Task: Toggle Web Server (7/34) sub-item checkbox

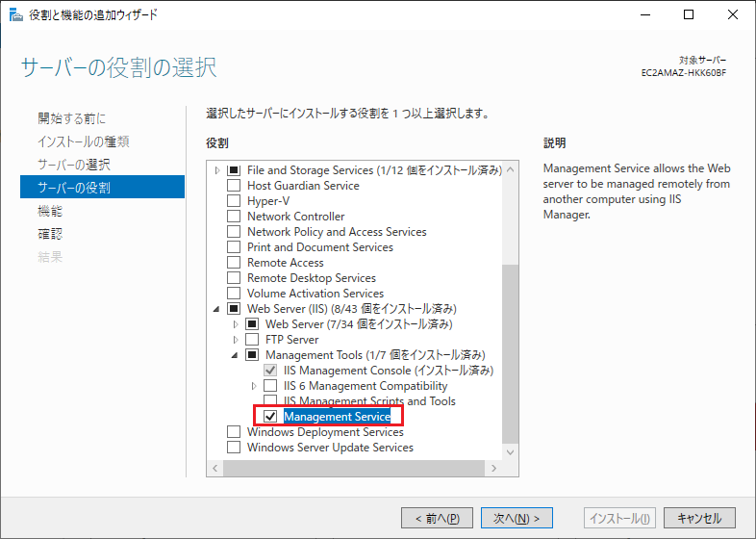Action: 252,323
